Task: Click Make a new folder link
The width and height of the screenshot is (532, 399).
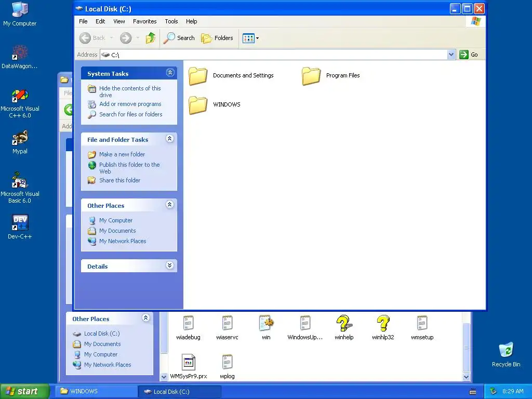Action: coord(122,154)
